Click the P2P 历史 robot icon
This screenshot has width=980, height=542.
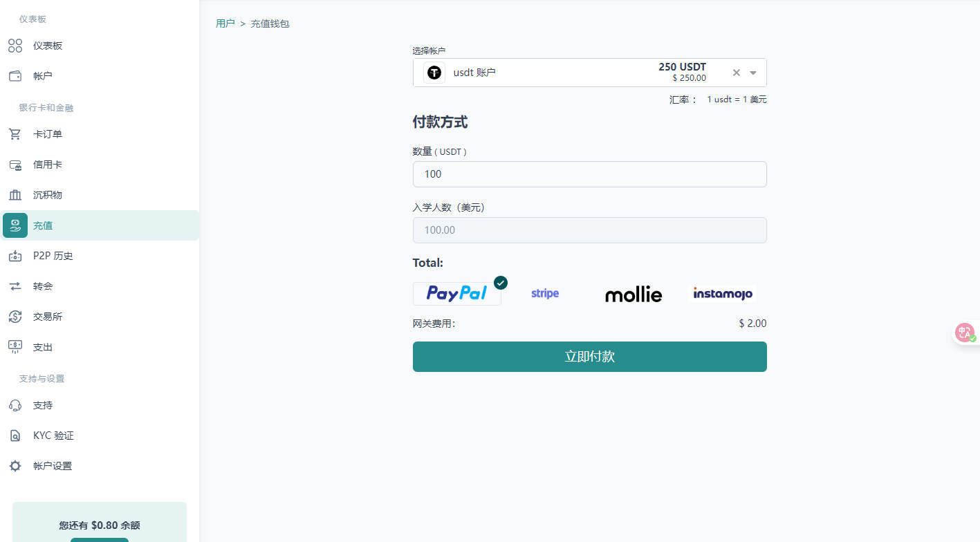15,256
